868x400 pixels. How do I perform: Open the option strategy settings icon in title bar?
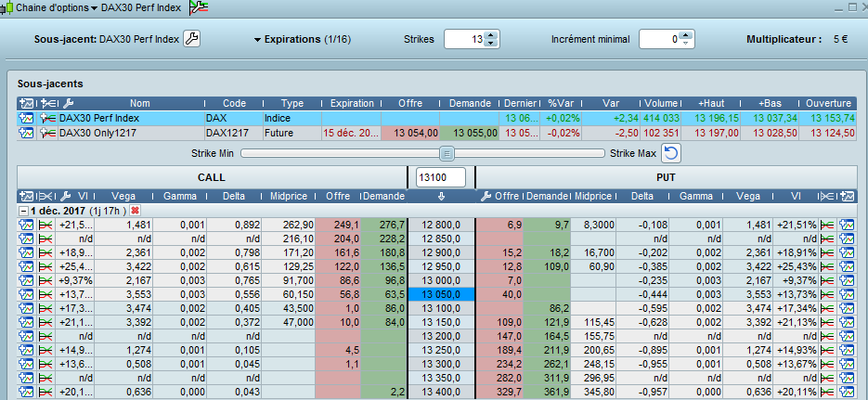pyautogui.click(x=198, y=7)
